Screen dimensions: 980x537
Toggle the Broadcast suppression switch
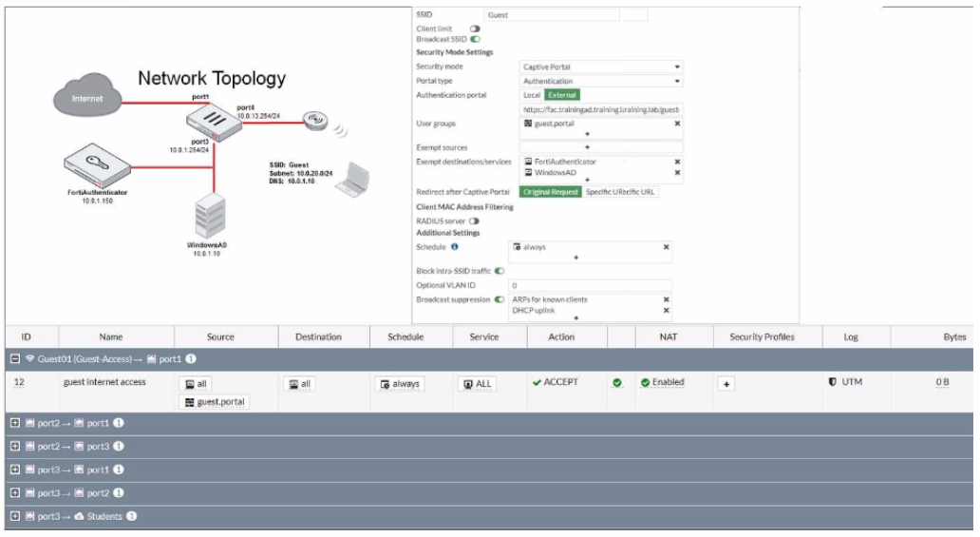tap(499, 299)
